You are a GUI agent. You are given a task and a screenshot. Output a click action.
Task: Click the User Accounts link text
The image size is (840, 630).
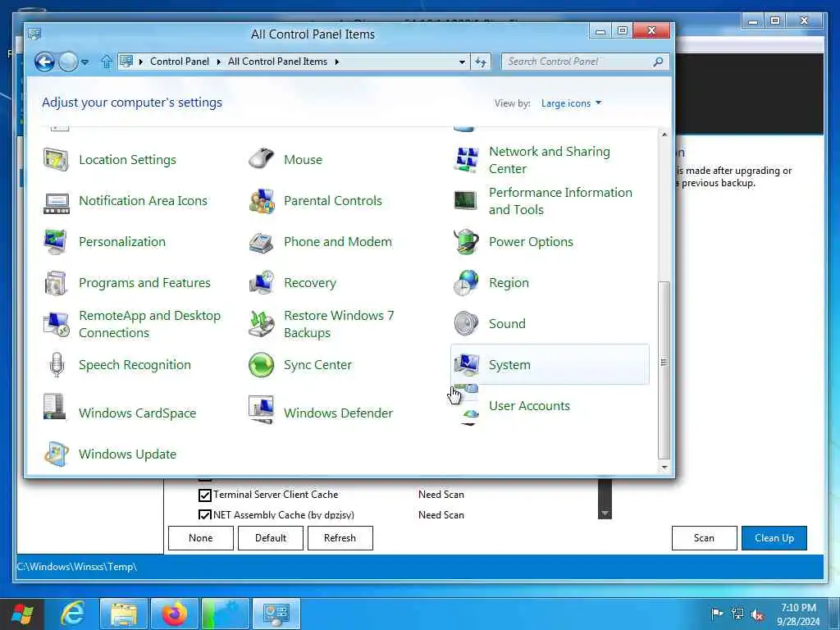529,406
